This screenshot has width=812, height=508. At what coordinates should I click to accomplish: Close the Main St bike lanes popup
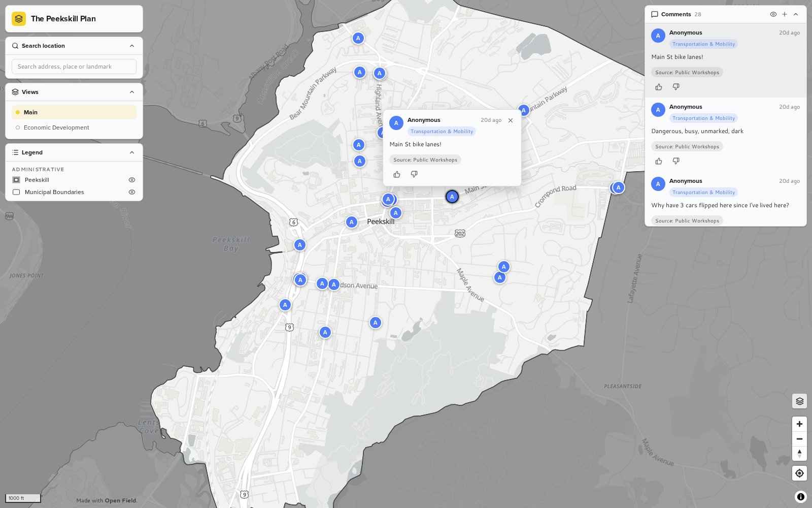(x=511, y=120)
